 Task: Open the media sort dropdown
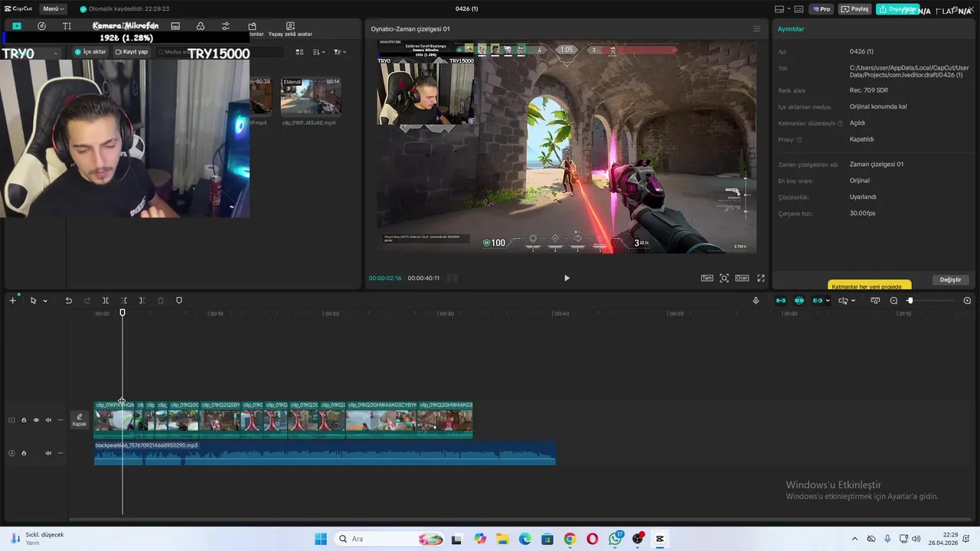(320, 52)
